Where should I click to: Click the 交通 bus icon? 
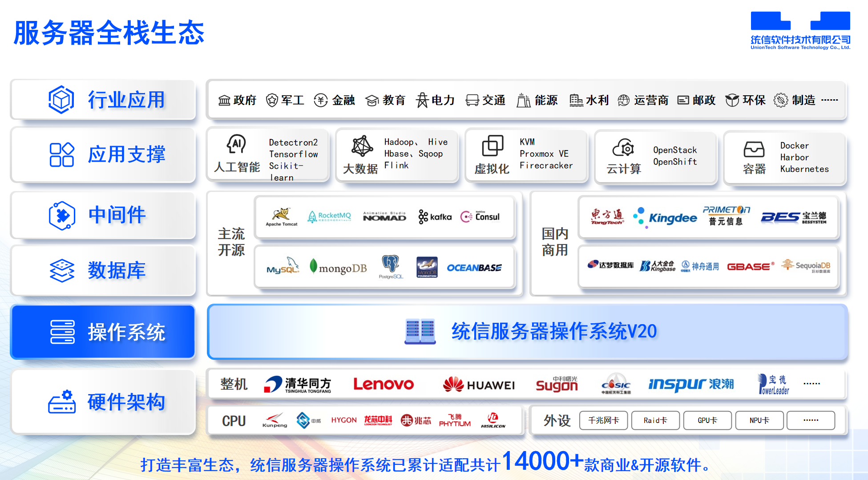click(472, 101)
